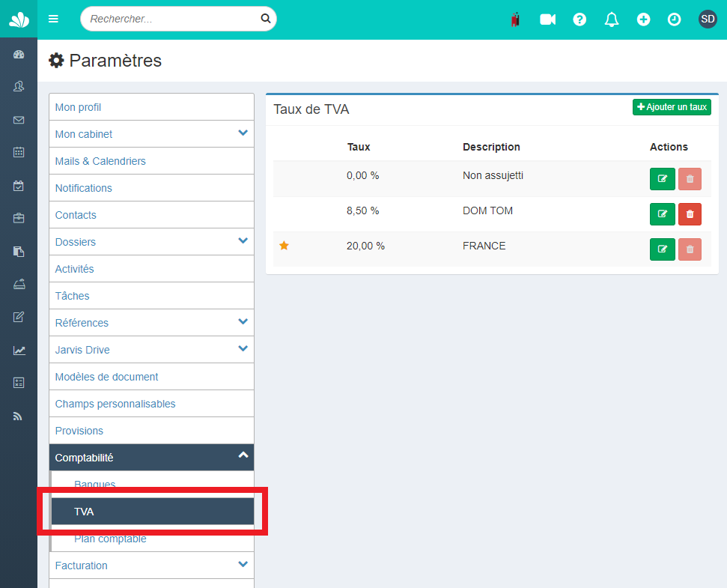Toggle the hamburger menu icon
Viewport: 727px width, 588px height.
53,19
